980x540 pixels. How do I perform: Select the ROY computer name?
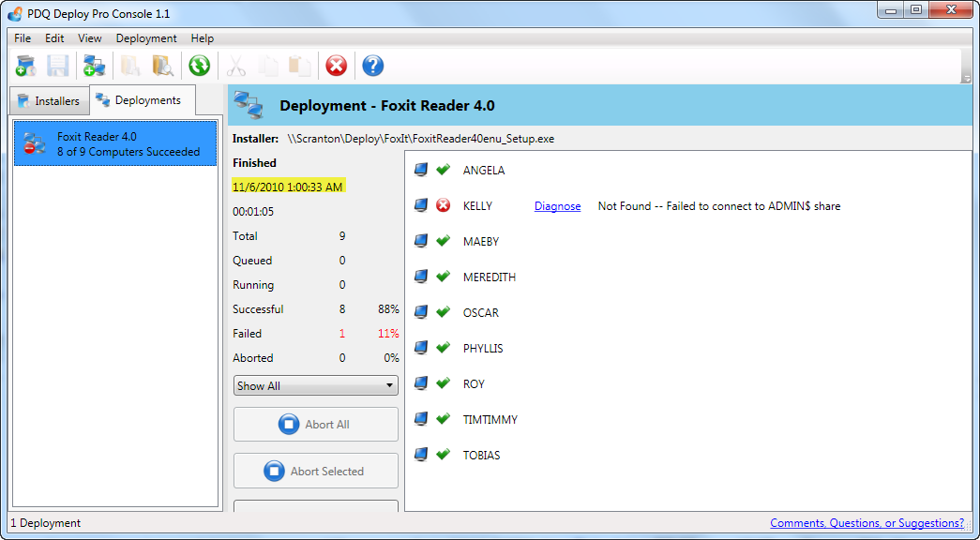tap(474, 383)
